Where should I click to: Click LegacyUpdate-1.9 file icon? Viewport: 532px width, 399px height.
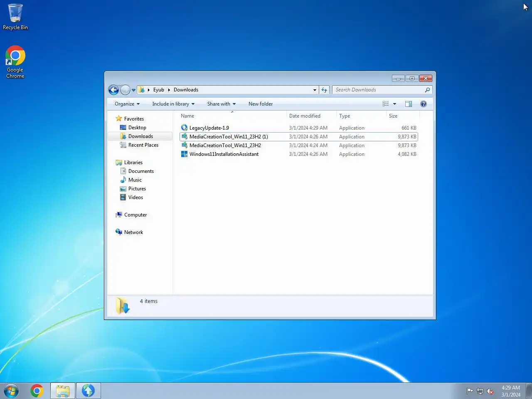(185, 128)
